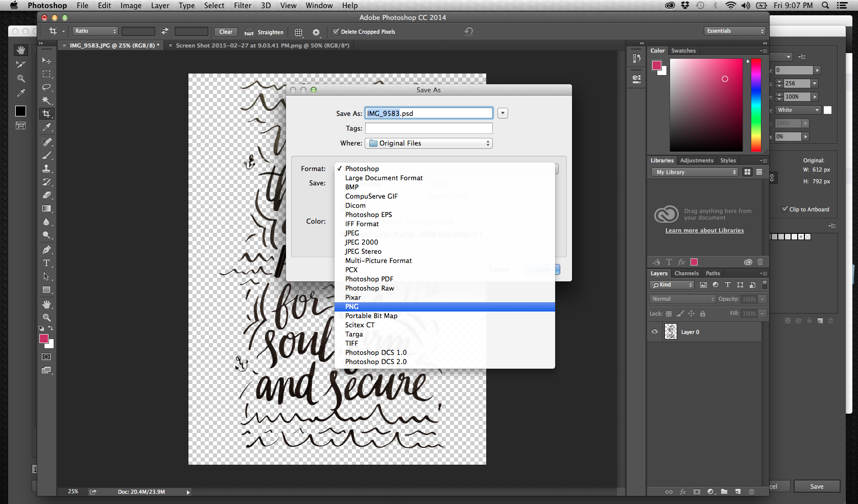Select the Move tool
This screenshot has height=504, width=858.
[x=46, y=60]
